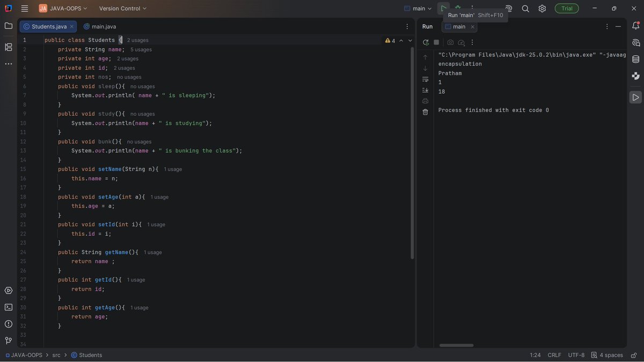The image size is (644, 362).
Task: Click the Stop process square icon
Action: pos(436,42)
